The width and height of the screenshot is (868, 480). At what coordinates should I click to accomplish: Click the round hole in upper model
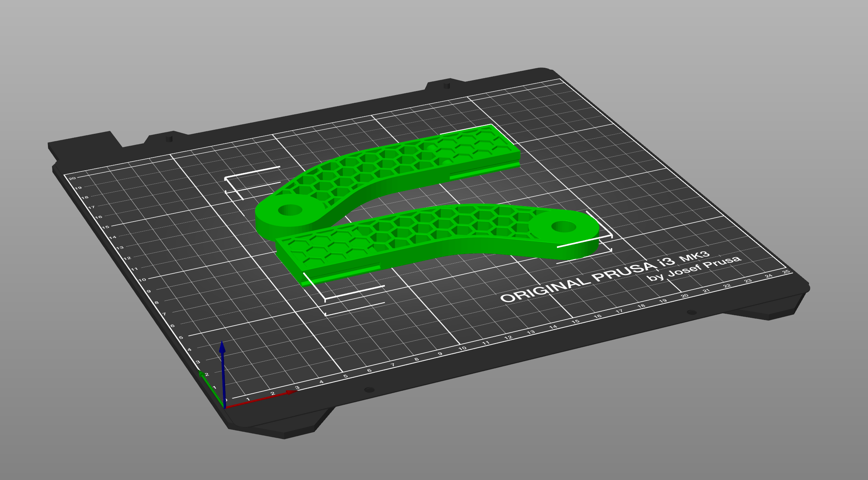(290, 211)
